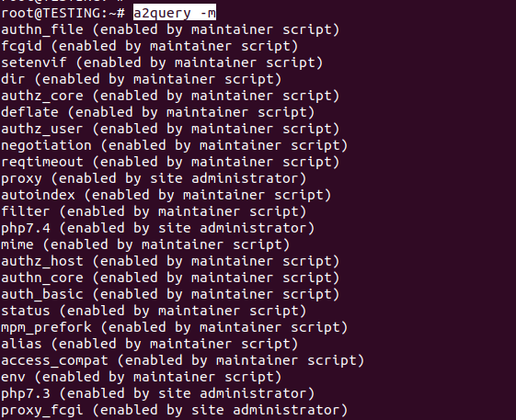The height and width of the screenshot is (420, 516).
Task: Select the fcgid module line
Action: pos(149,46)
